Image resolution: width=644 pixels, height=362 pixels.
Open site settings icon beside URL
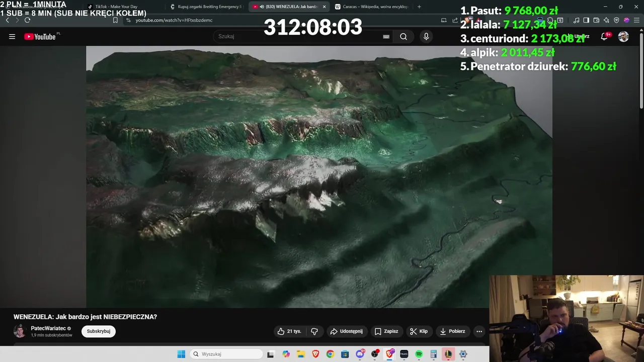click(x=128, y=20)
